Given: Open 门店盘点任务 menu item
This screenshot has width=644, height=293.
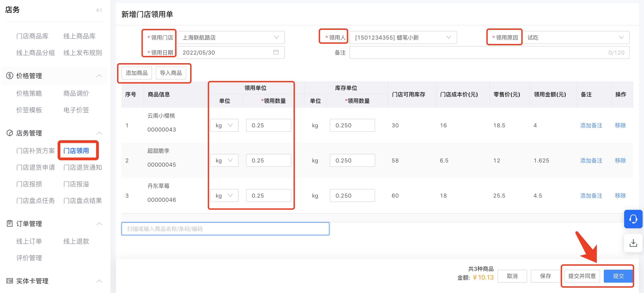Looking at the screenshot, I should [36, 201].
